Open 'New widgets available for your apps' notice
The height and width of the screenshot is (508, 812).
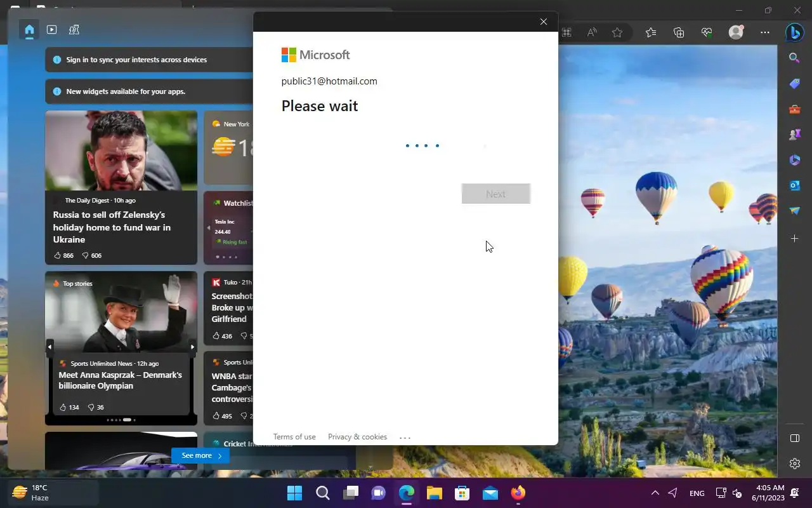(x=149, y=91)
